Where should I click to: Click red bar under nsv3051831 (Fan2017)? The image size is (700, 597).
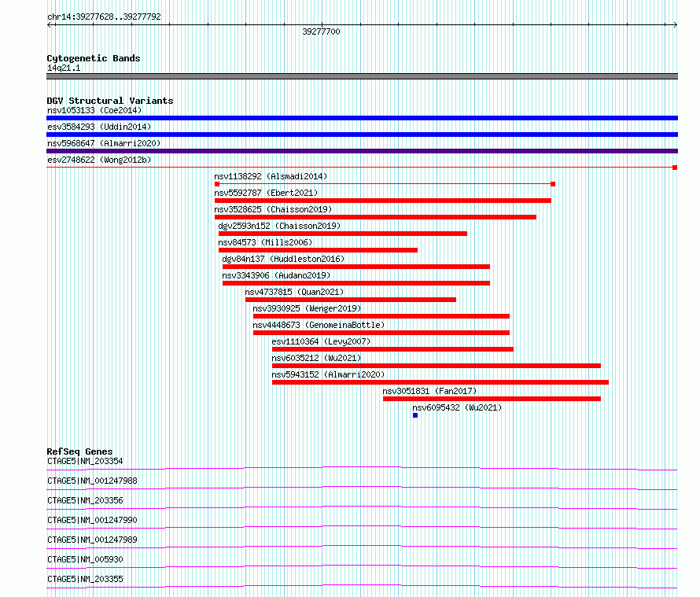click(x=492, y=399)
